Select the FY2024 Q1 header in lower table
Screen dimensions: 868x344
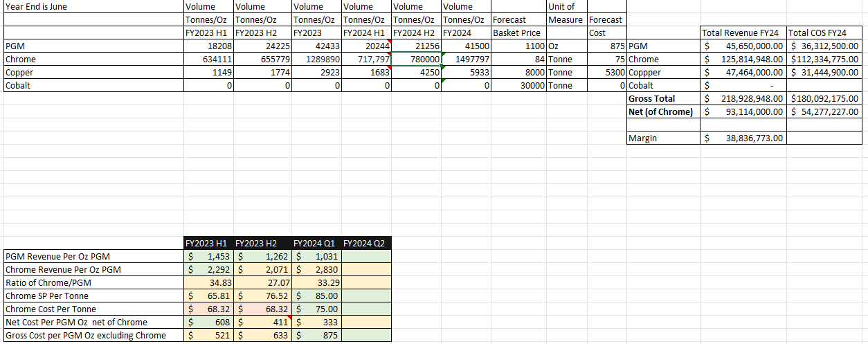(x=316, y=243)
